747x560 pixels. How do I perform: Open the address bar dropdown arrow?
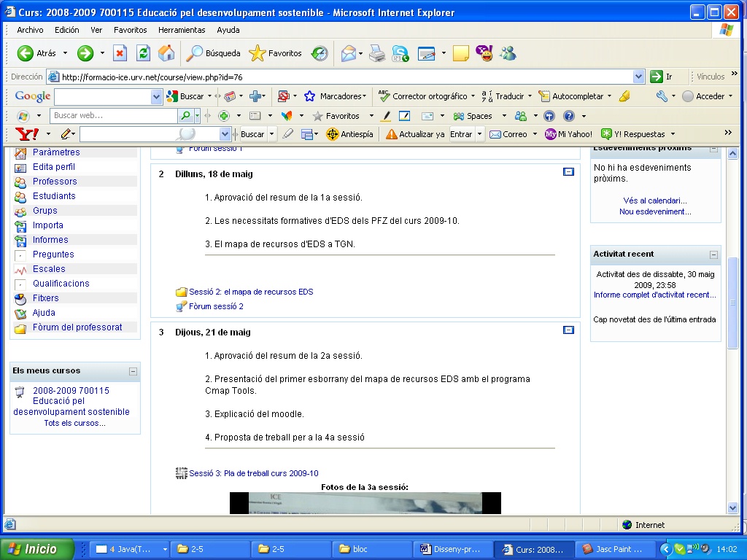point(639,77)
